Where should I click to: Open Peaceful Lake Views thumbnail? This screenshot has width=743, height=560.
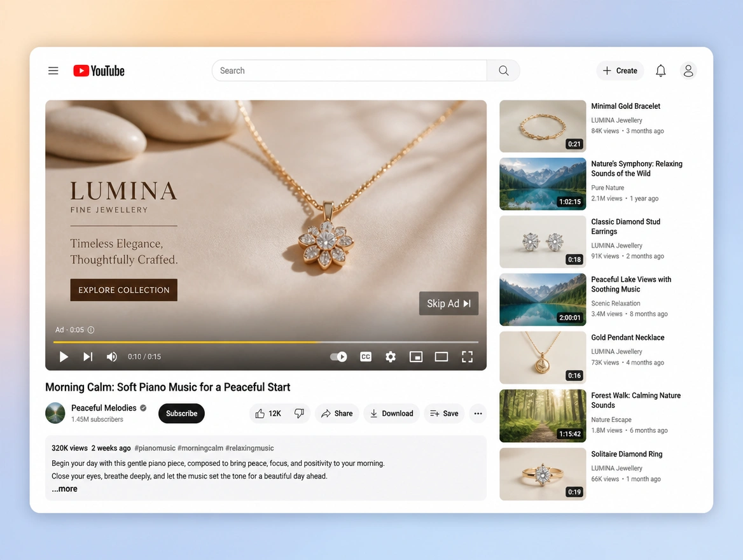tap(543, 300)
